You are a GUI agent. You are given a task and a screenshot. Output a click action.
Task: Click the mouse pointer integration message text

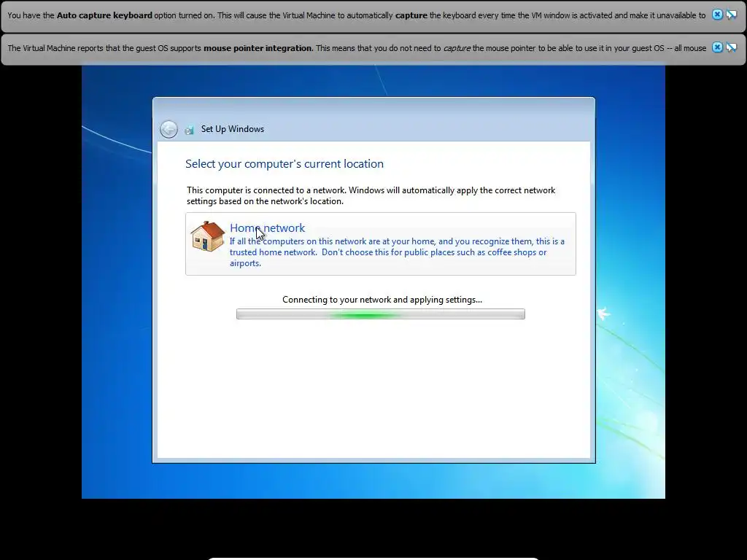pos(357,48)
